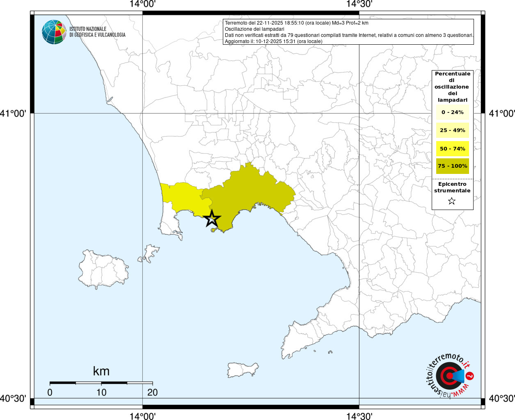Click the 'Oscillazione dei lampadari' subtitle
The image size is (515, 420).
[254, 29]
